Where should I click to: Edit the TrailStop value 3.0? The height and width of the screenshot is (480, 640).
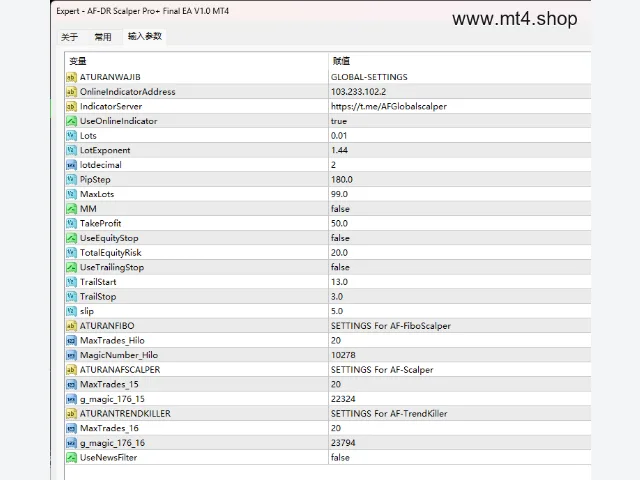(337, 297)
